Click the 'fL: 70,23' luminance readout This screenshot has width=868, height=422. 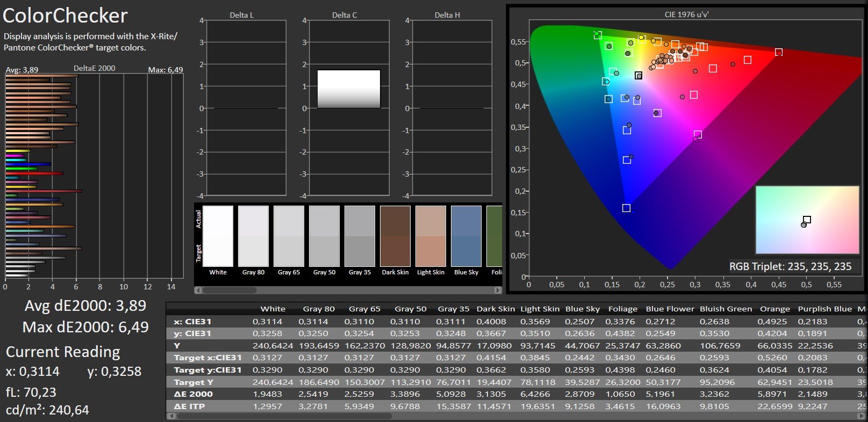31,392
